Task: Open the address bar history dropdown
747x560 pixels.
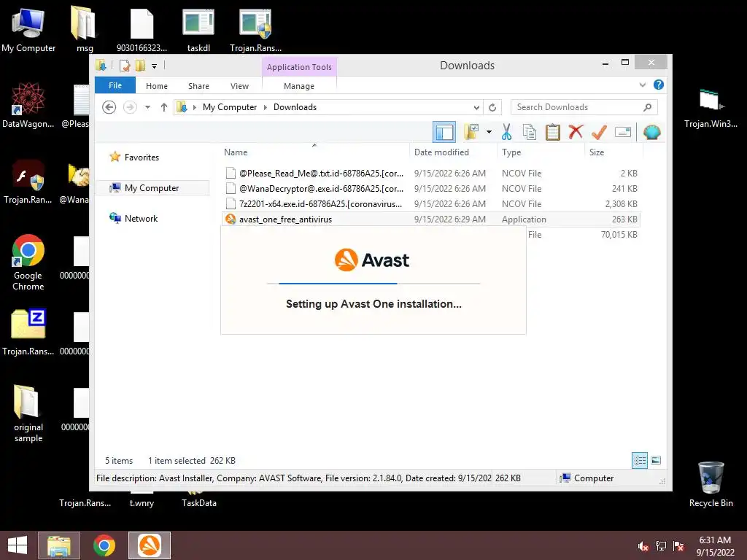Action: point(476,107)
